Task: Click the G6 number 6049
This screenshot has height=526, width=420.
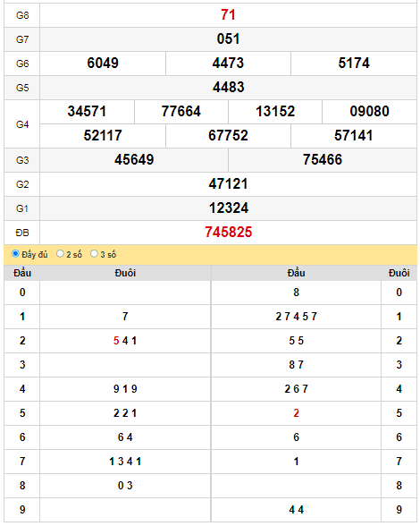Action: 103,63
